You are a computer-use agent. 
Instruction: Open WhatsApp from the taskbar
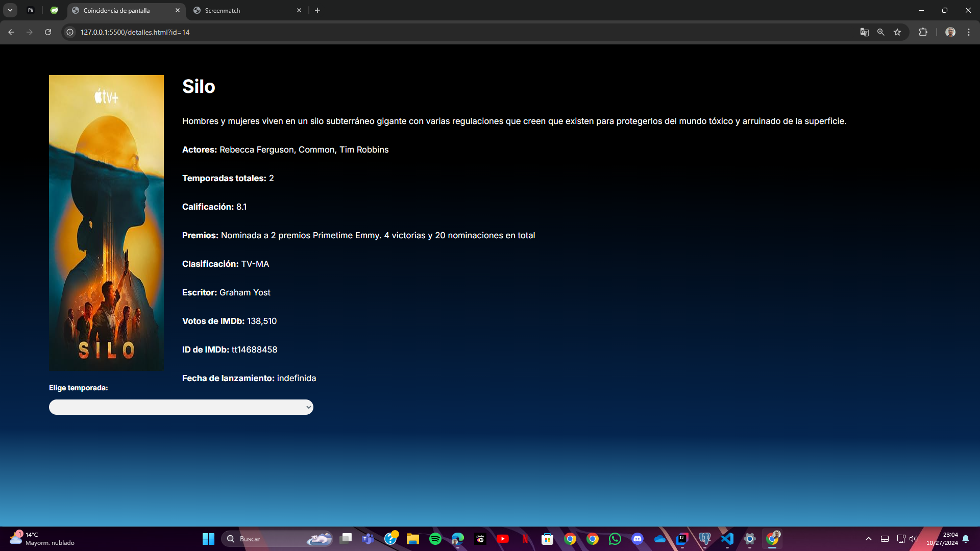click(615, 539)
